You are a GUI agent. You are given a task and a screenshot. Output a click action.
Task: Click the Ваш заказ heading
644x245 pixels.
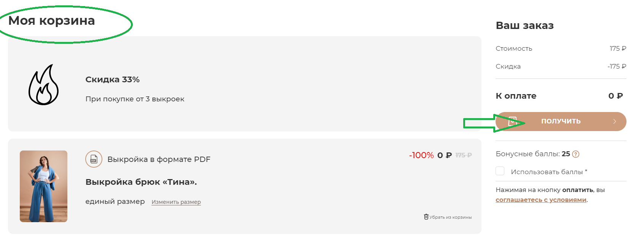click(524, 26)
